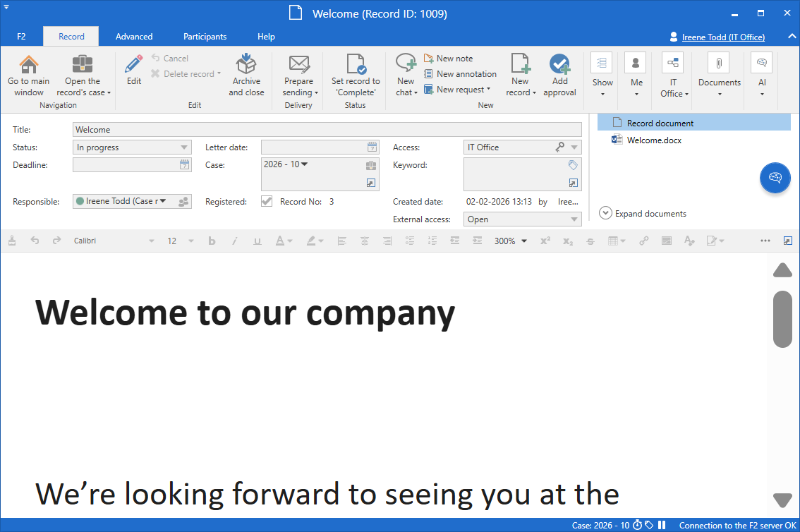
Task: Toggle the Registered checkbox
Action: [267, 202]
